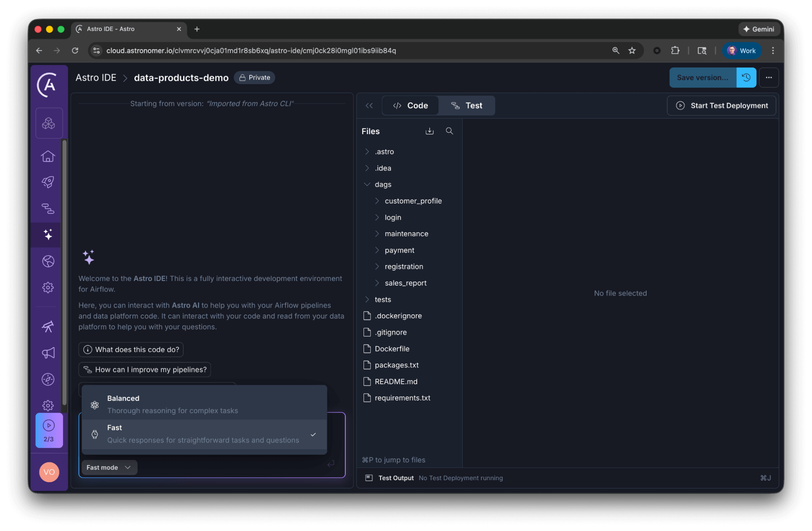The height and width of the screenshot is (531, 812).
Task: Click Start Test Deployment button
Action: pyautogui.click(x=721, y=106)
